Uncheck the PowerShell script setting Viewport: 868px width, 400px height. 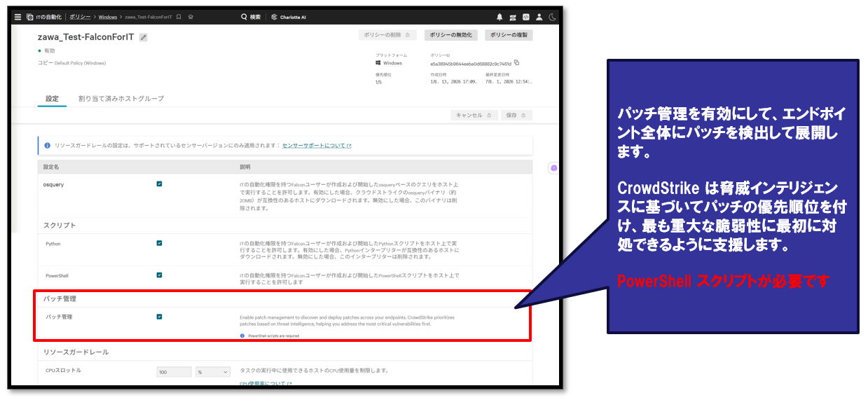click(160, 275)
